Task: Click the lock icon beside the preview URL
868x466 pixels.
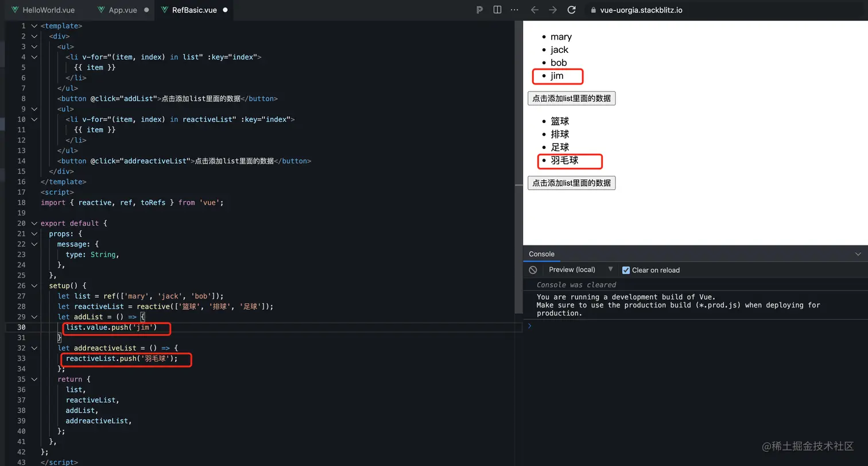Action: pyautogui.click(x=593, y=10)
